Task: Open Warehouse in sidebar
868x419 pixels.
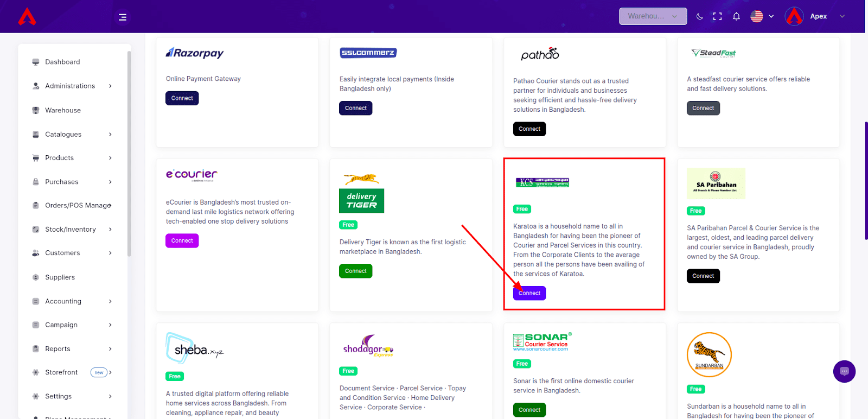Action: pyautogui.click(x=63, y=110)
